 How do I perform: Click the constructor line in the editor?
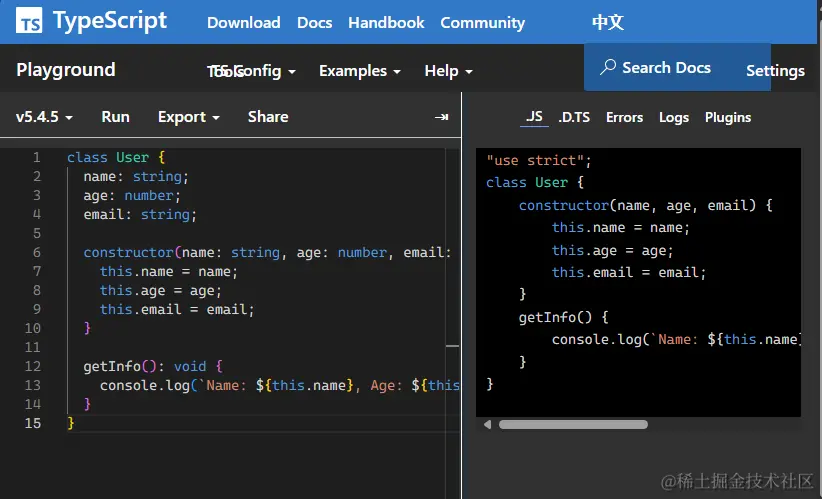[267, 253]
